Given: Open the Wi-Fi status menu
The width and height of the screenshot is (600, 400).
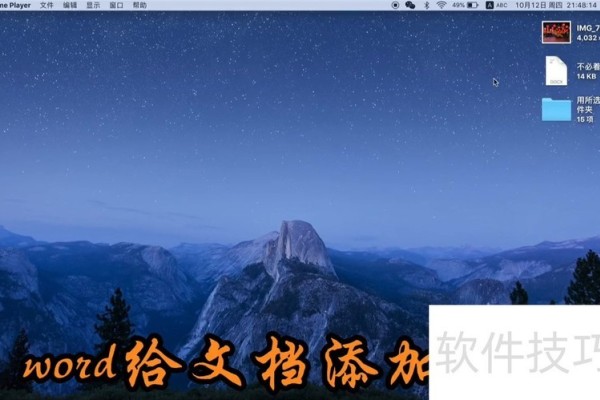Looking at the screenshot, I should [441, 5].
